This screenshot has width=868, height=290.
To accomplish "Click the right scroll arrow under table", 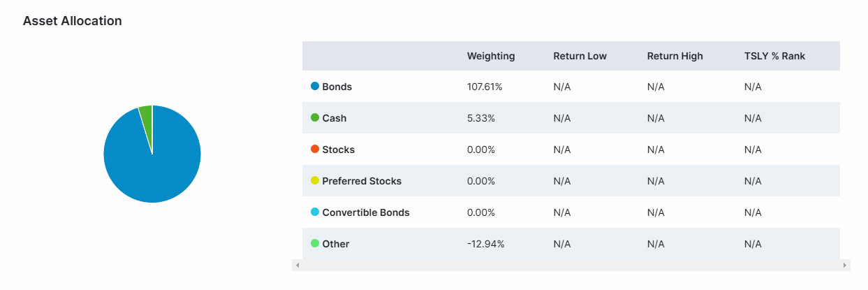I will 846,266.
